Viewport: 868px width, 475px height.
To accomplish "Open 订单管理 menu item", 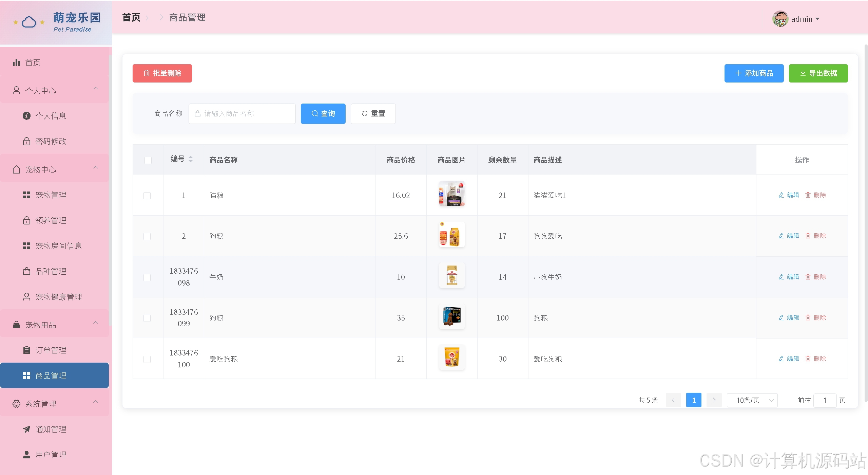I will click(54, 350).
